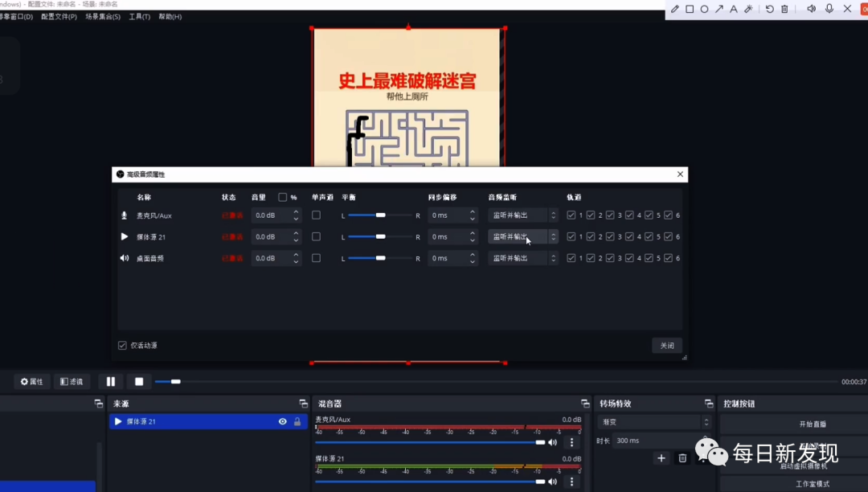Hide 媒体源 21 using the eye icon

(x=282, y=421)
